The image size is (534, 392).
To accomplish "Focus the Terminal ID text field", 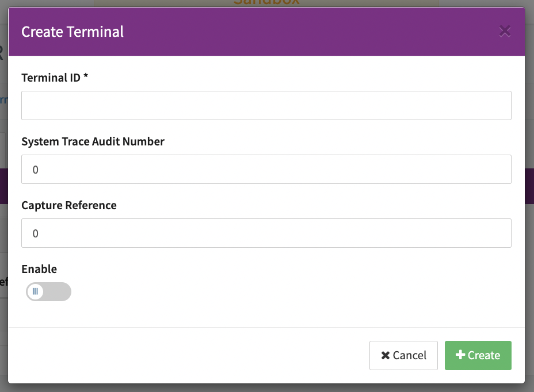I will tap(266, 105).
